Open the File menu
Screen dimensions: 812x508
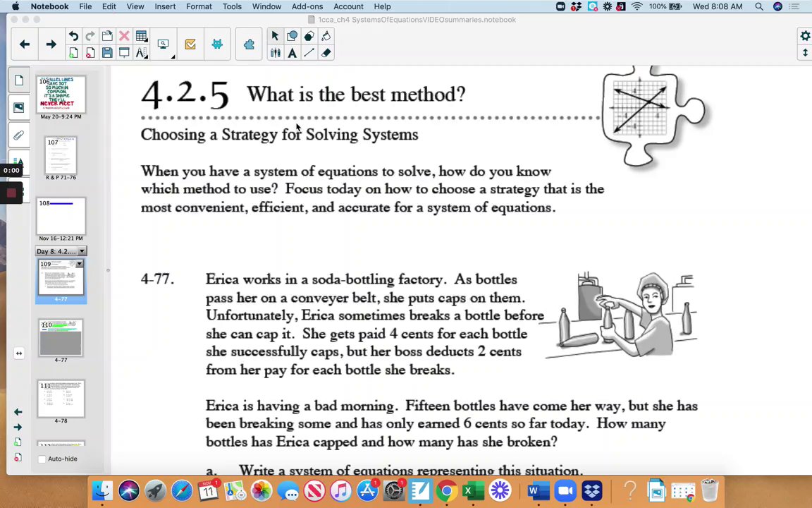[x=85, y=6]
